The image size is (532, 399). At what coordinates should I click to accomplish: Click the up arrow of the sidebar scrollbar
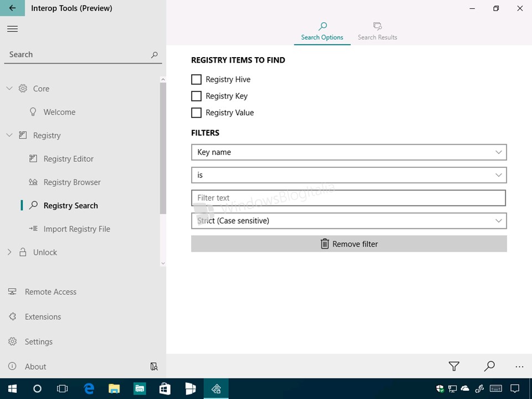click(x=163, y=79)
